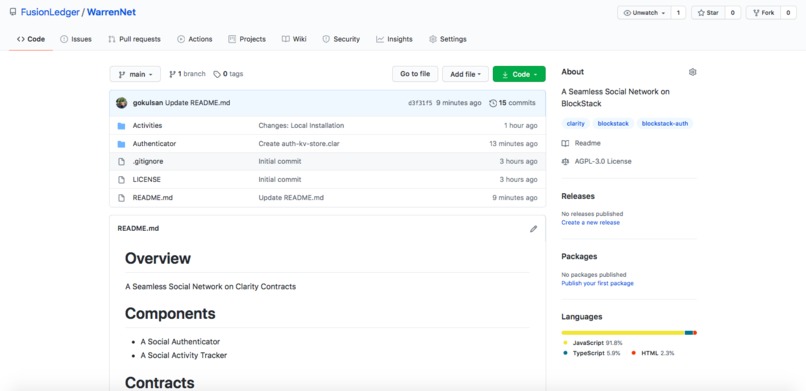Click the repository book icon beside FusionLedger
This screenshot has width=806, height=391.
(13, 12)
